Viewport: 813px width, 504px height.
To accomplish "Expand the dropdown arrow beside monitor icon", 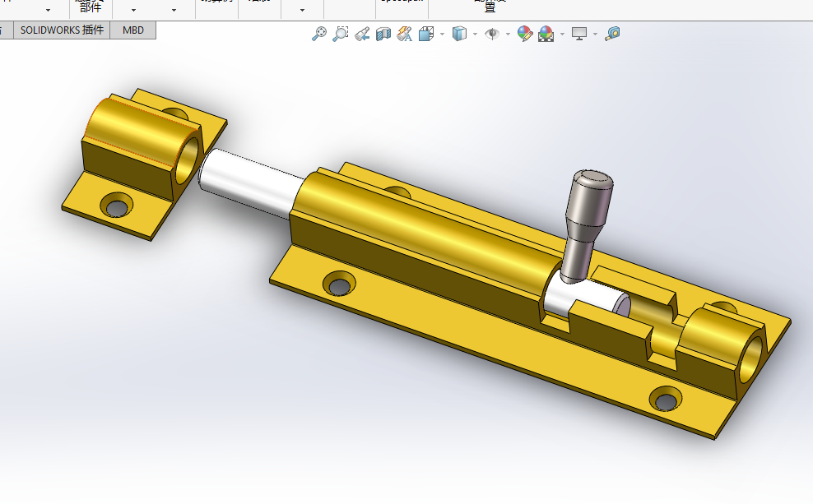I will (595, 35).
